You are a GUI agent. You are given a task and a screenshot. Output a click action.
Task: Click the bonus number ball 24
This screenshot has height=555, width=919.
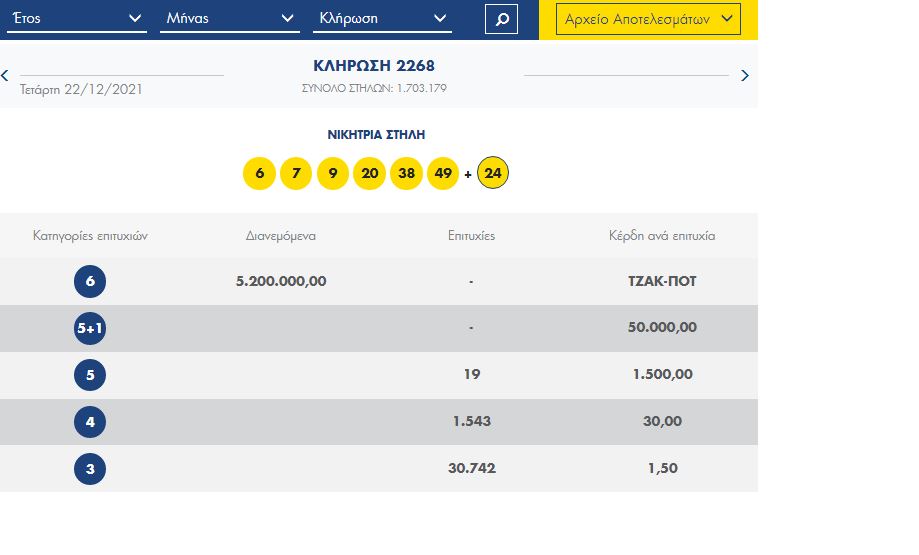click(x=492, y=174)
